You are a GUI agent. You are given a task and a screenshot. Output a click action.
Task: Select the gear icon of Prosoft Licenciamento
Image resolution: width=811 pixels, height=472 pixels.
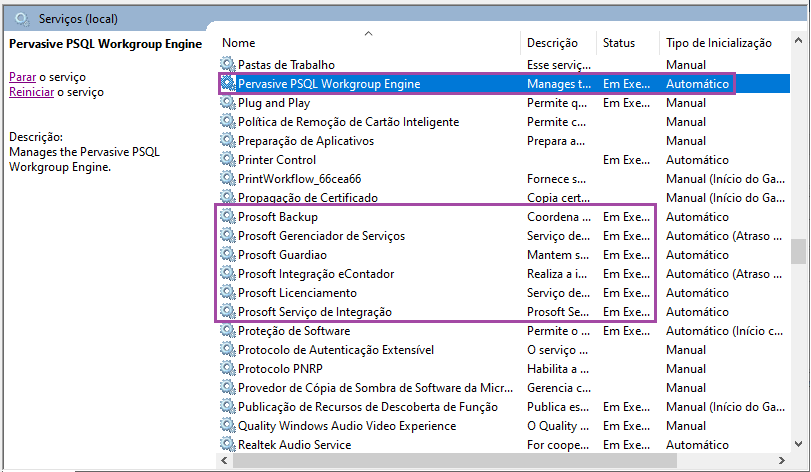pos(228,292)
